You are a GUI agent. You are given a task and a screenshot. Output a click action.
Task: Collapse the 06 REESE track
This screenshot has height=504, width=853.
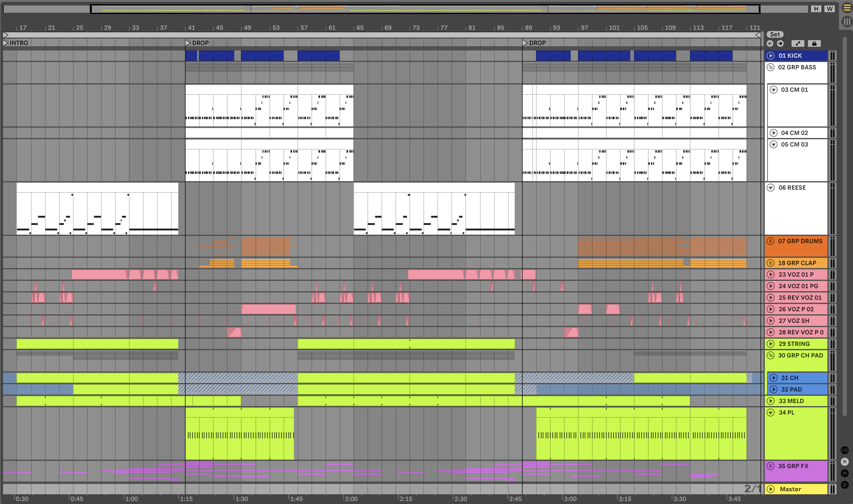tap(771, 188)
